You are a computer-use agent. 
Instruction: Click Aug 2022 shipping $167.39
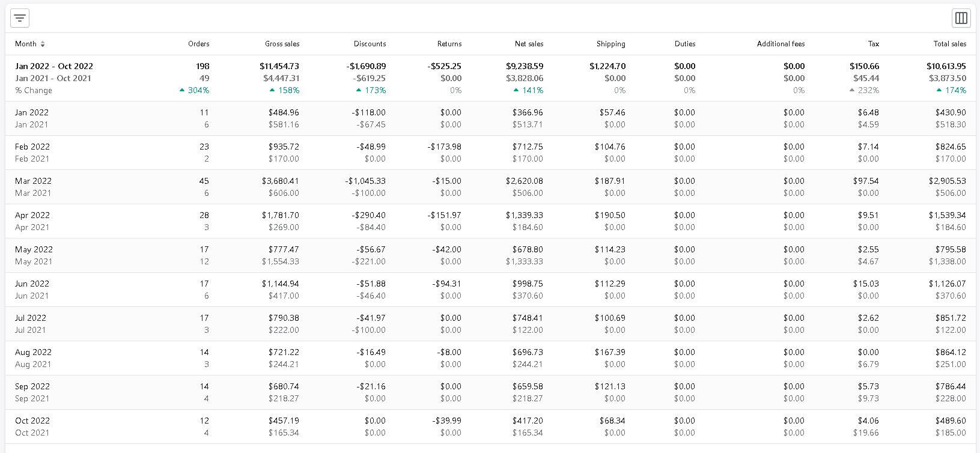[610, 352]
